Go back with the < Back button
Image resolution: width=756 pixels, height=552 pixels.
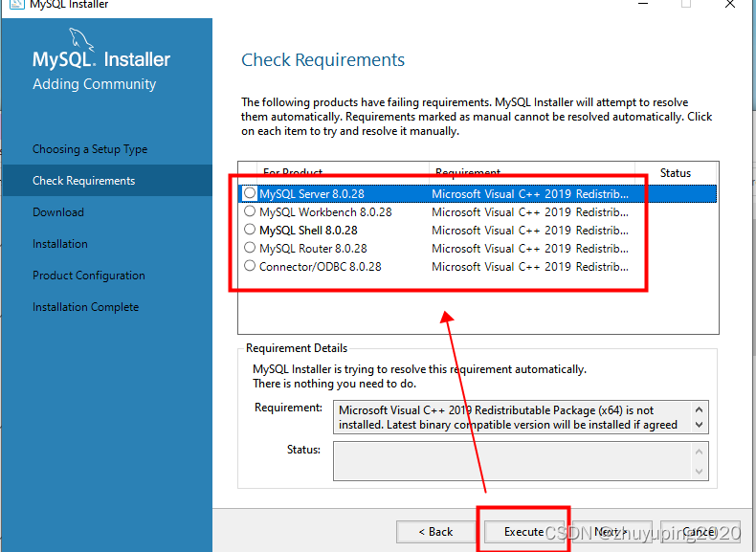click(x=435, y=531)
